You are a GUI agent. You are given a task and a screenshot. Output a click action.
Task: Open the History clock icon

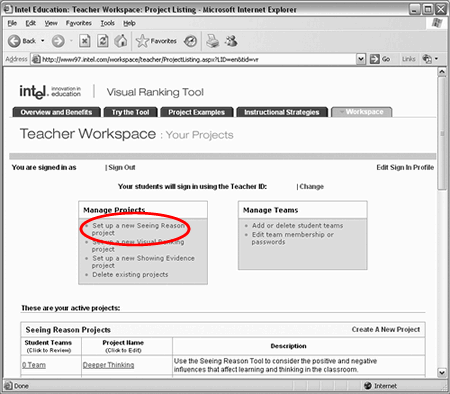190,41
